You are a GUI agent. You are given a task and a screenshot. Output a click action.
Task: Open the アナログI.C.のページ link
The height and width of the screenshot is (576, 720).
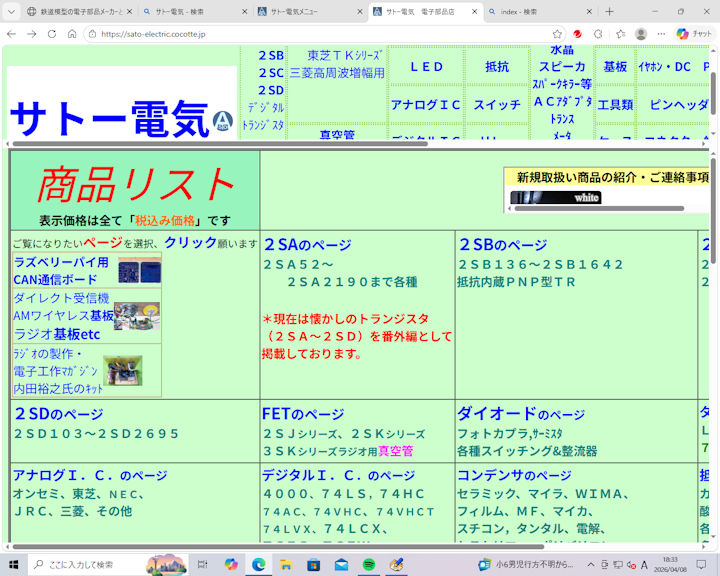(90, 475)
